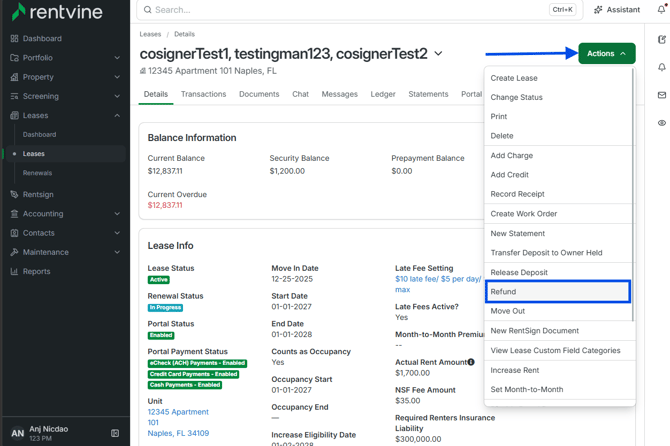Open Dashboard from the sidebar
The image size is (670, 446).
(42, 38)
